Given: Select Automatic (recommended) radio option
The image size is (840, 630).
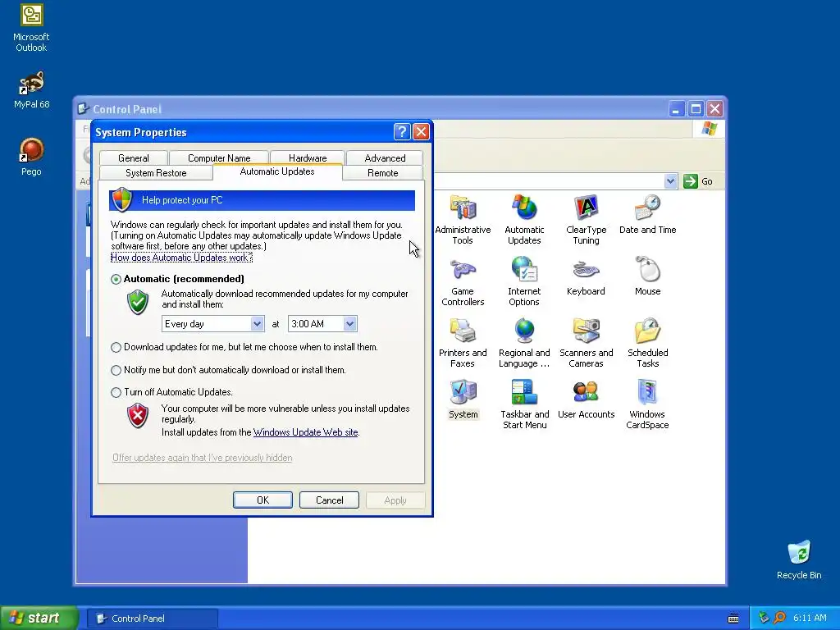Looking at the screenshot, I should (x=116, y=279).
